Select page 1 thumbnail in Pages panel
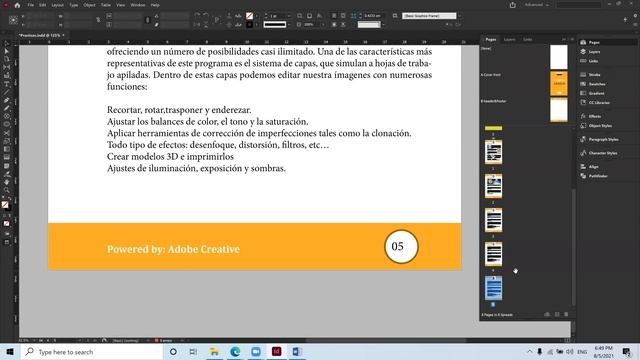 click(493, 152)
